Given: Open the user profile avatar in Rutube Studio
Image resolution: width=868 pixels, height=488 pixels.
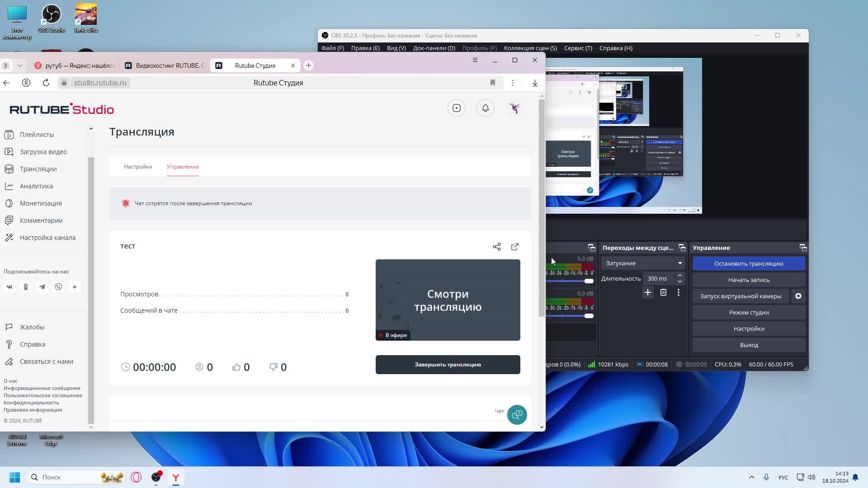Looking at the screenshot, I should (514, 108).
